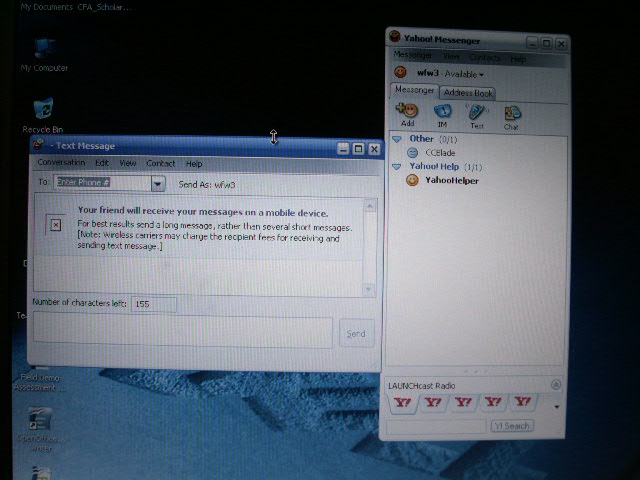640x480 pixels.
Task: Click the first LAUNCHcast Y! station icon
Action: click(x=402, y=403)
